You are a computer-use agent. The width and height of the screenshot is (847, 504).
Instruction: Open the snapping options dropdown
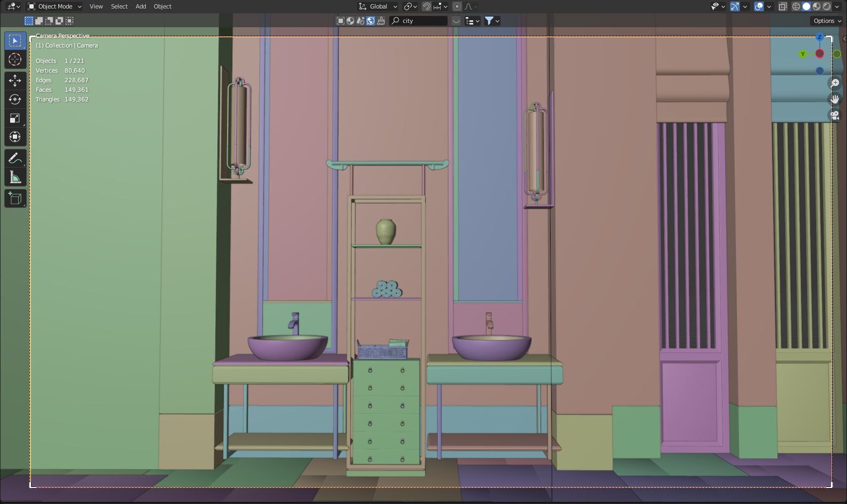(441, 6)
